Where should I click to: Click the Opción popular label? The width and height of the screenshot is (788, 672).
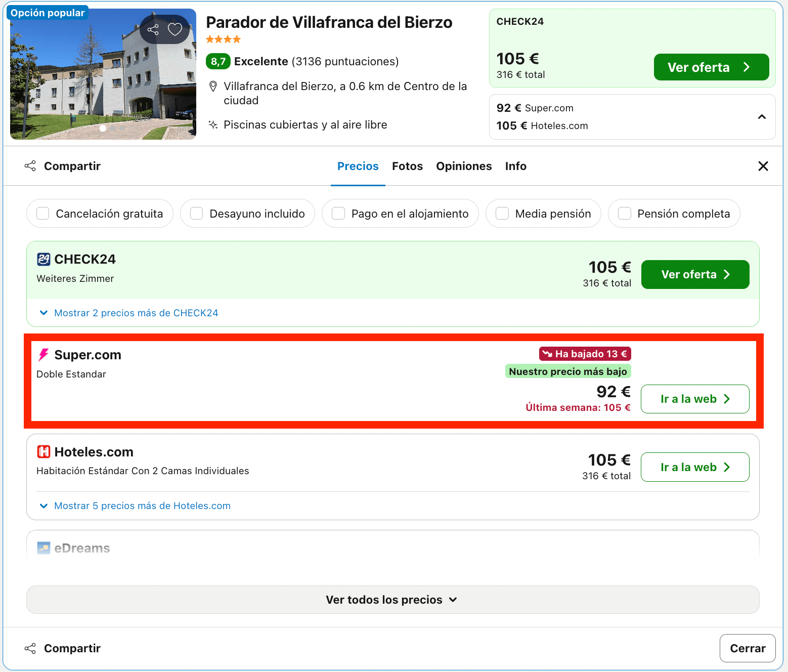[48, 13]
